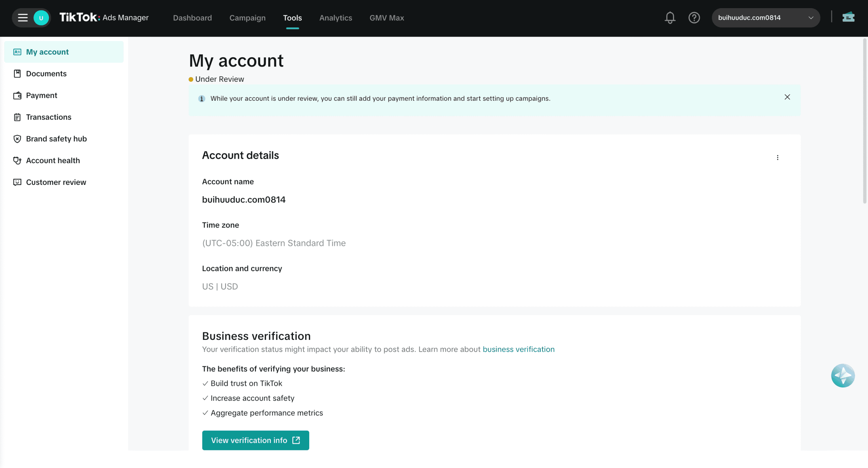
Task: Go to the Campaign tab
Action: point(247,18)
